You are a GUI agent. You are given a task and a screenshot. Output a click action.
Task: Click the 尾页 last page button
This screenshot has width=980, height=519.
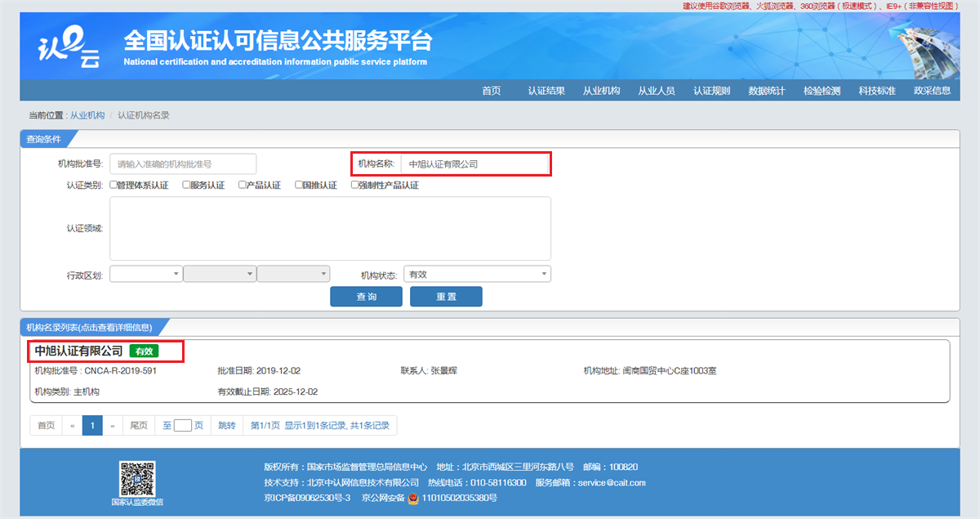point(138,425)
